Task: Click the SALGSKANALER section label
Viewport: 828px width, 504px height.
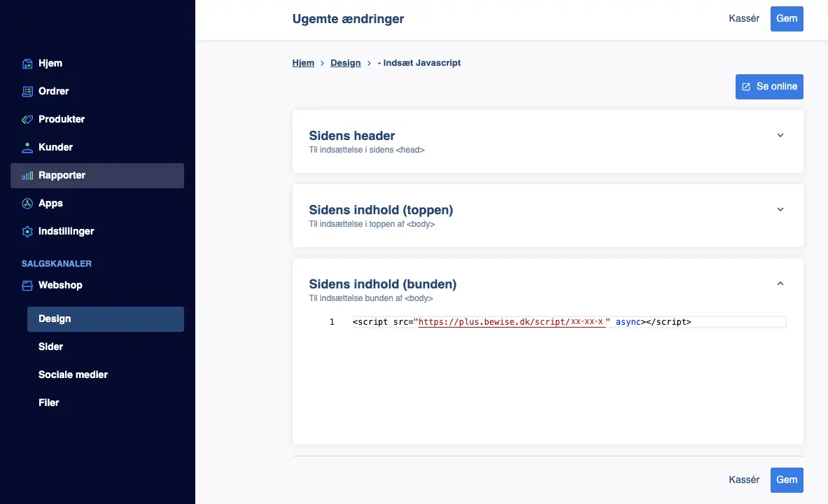Action: pos(57,264)
